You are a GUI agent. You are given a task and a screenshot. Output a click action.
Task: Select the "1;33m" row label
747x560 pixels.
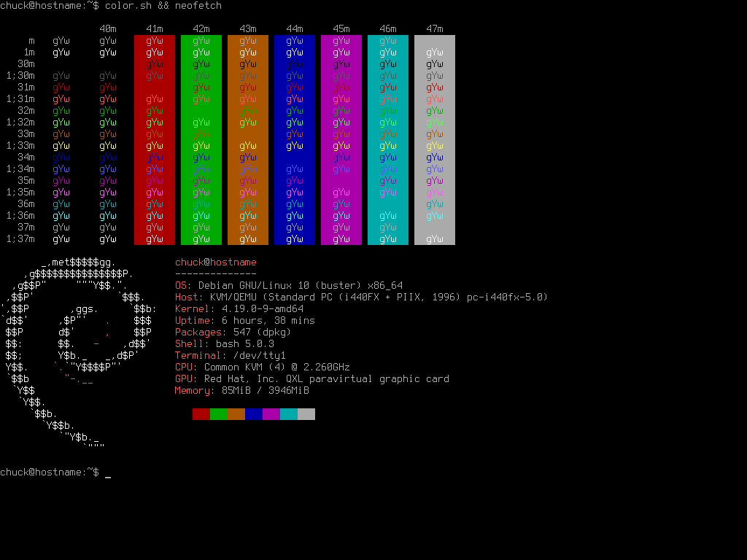click(x=20, y=146)
